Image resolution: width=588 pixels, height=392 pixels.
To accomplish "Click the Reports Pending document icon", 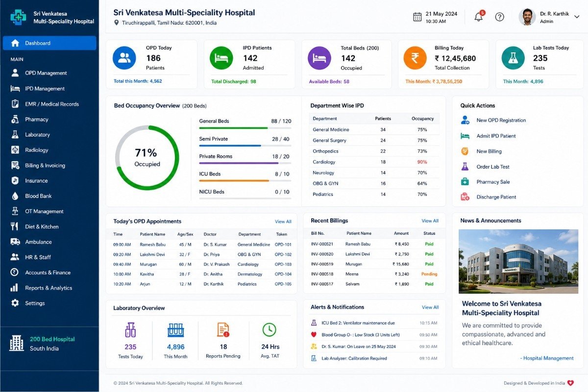I will tap(223, 330).
